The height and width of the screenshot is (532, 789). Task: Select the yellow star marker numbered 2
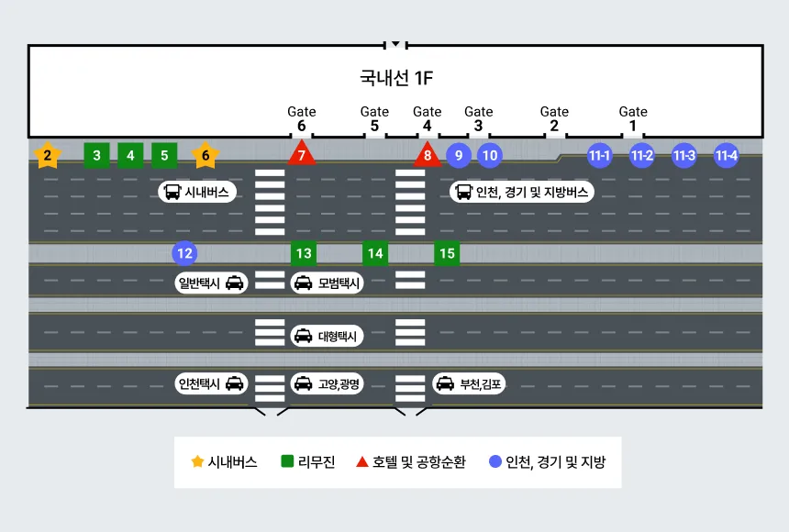click(47, 156)
